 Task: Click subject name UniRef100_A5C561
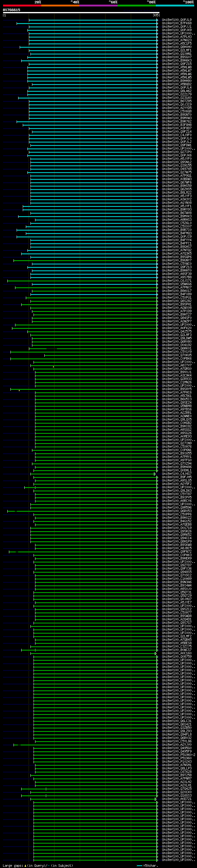click(x=177, y=396)
